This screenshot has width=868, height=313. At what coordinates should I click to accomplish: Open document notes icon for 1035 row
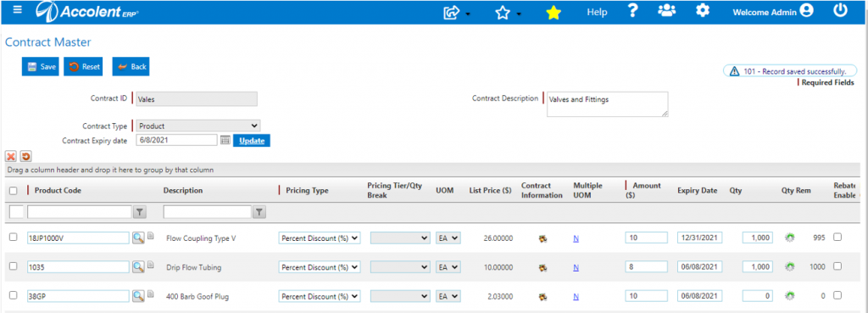click(150, 265)
